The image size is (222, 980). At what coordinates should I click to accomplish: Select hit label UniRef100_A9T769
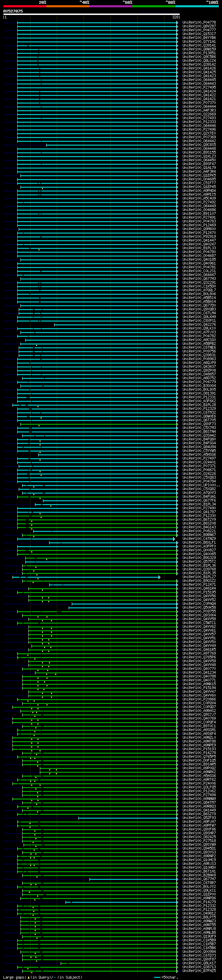pyautogui.click(x=199, y=653)
